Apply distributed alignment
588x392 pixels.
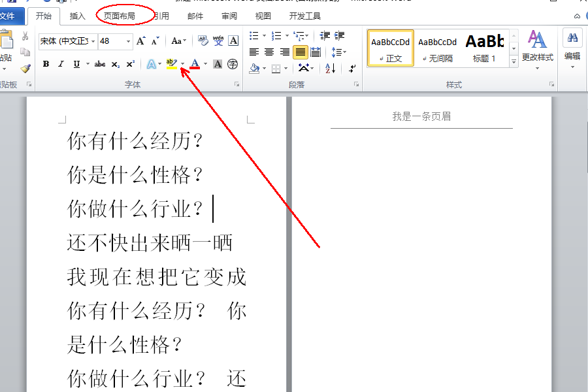tap(316, 52)
